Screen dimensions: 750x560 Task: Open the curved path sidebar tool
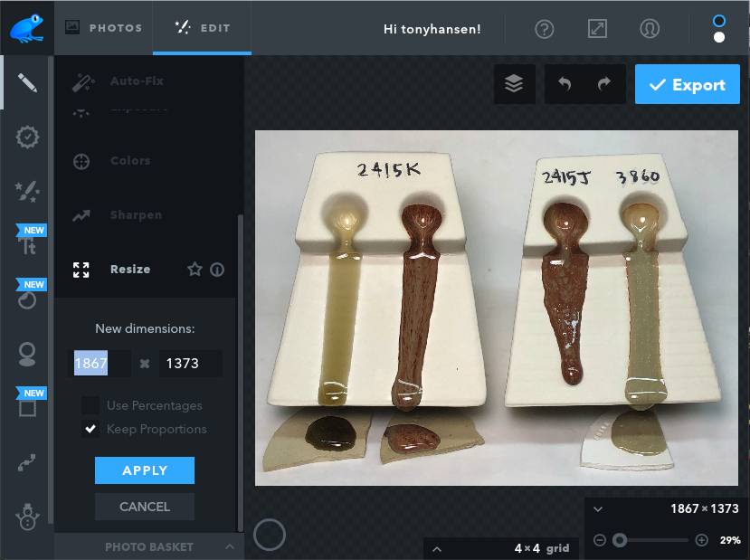[27, 462]
